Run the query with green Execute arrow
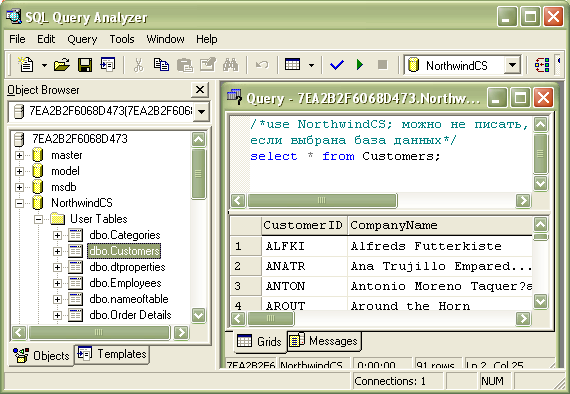The image size is (570, 394). coord(360,65)
